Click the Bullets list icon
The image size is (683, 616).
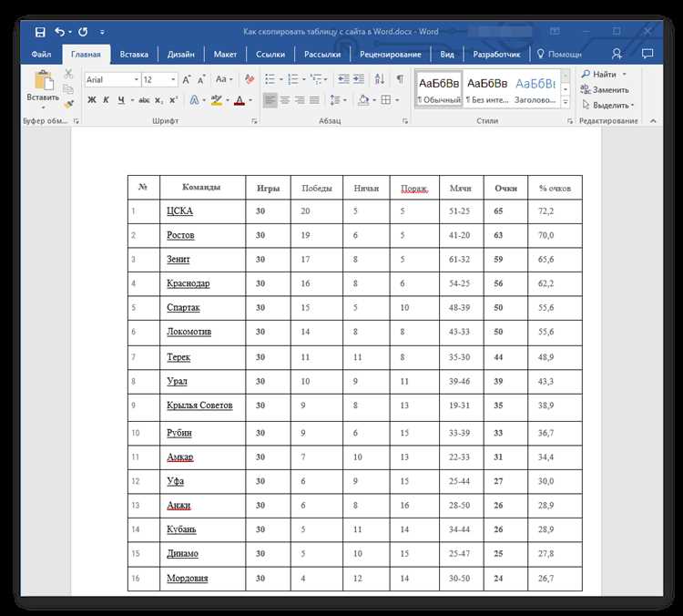270,79
